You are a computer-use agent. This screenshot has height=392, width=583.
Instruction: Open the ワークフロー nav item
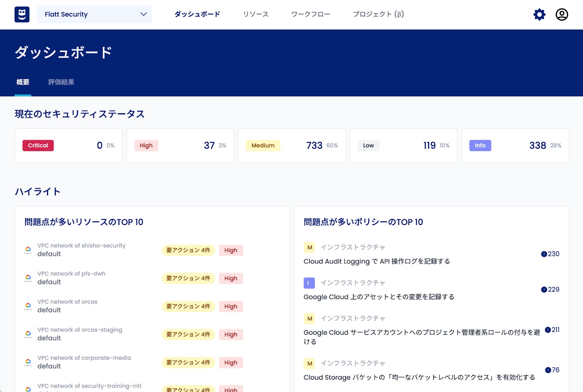tap(310, 14)
